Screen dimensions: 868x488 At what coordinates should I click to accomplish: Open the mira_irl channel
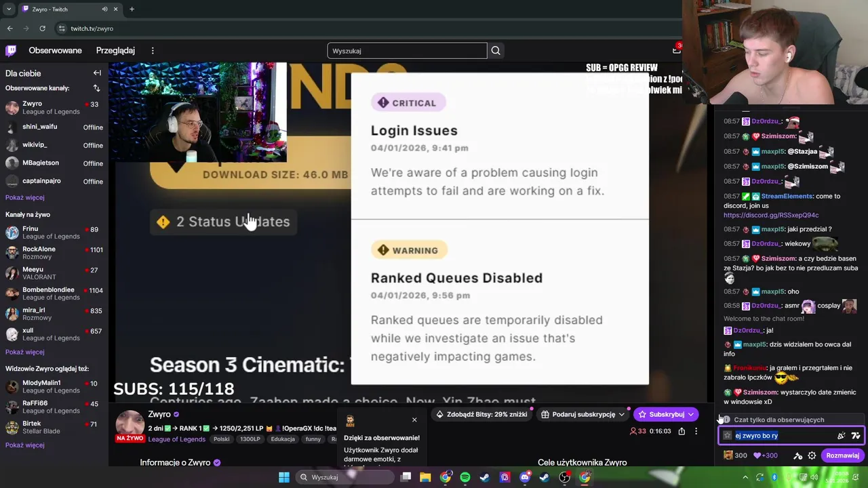click(54, 314)
